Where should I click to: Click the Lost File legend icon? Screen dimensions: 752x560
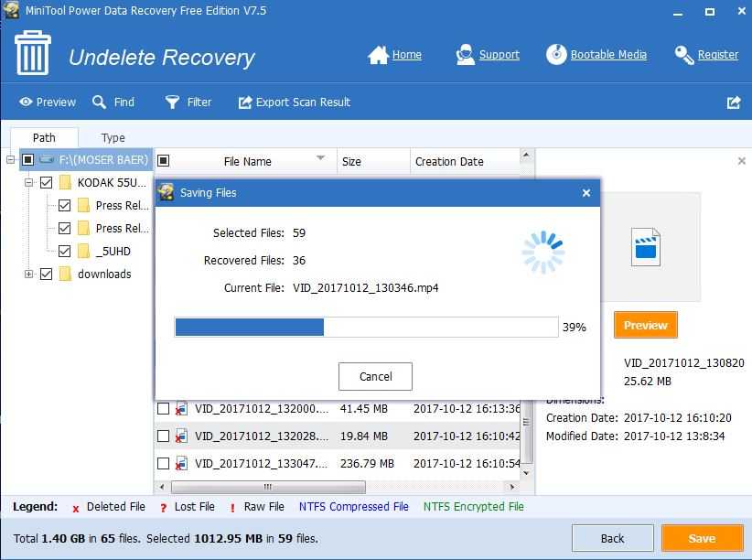tap(164, 508)
